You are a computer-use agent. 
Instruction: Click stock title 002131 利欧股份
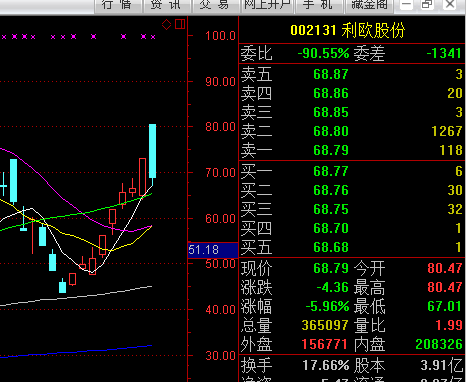(x=348, y=30)
